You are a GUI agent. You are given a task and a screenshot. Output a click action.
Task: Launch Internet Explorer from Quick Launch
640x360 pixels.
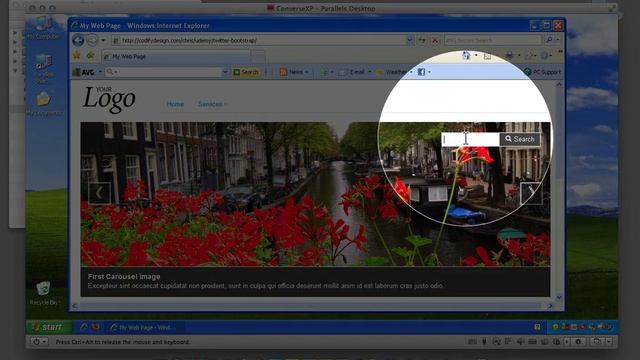click(84, 327)
